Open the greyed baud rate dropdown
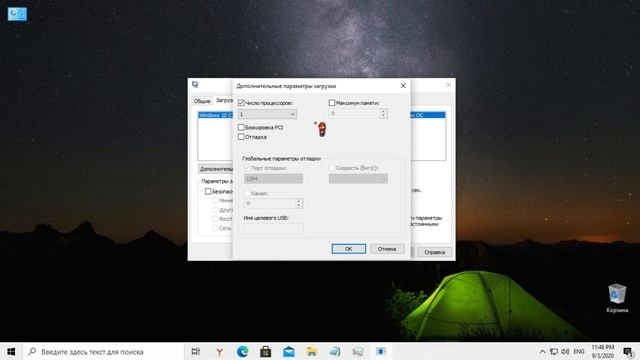 (358, 179)
